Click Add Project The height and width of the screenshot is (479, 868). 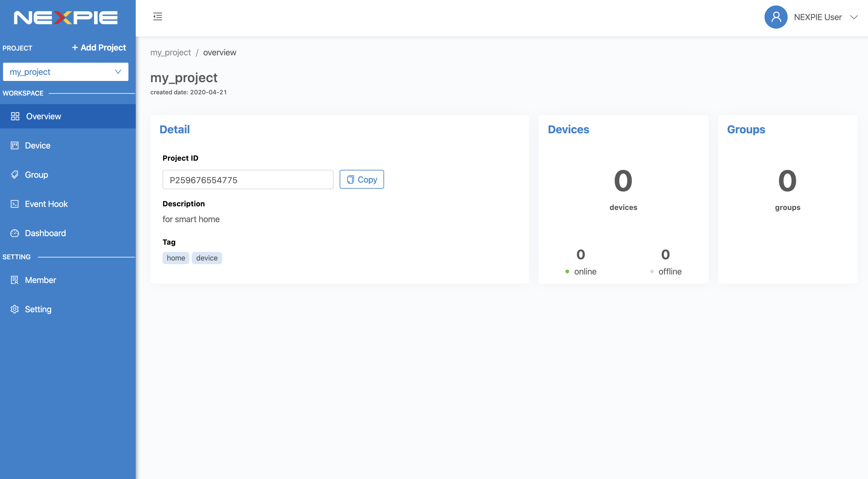tap(99, 47)
